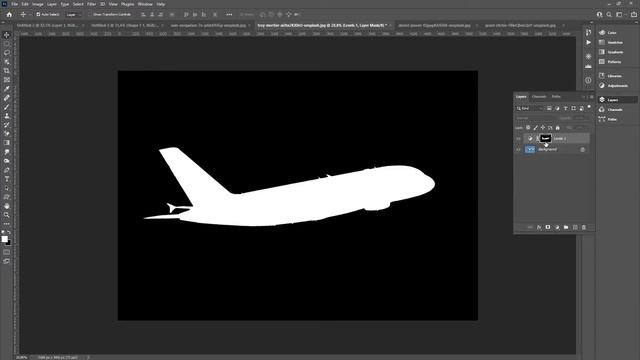The image size is (640, 360).
Task: Open the Auto-Select Layer dropdown
Action: [x=73, y=14]
